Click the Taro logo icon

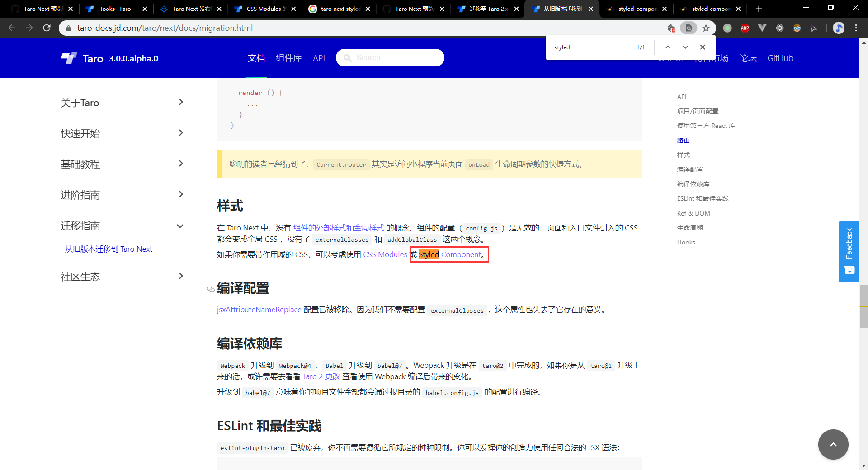point(69,58)
